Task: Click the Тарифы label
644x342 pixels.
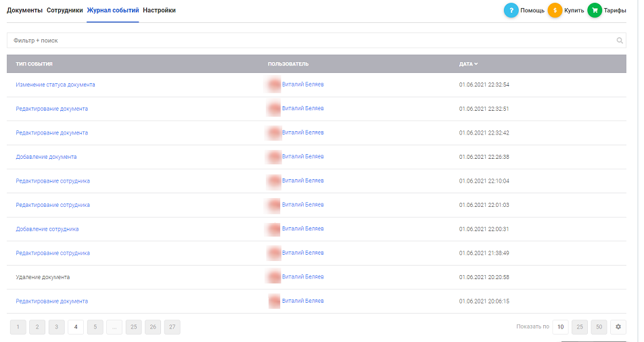Action: [x=615, y=11]
